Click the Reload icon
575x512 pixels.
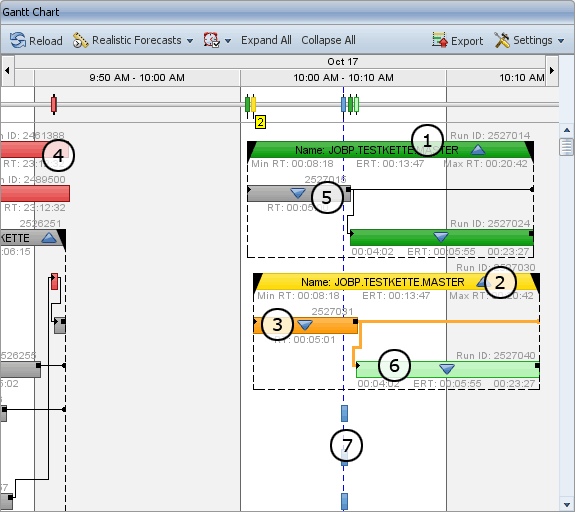tap(18, 40)
